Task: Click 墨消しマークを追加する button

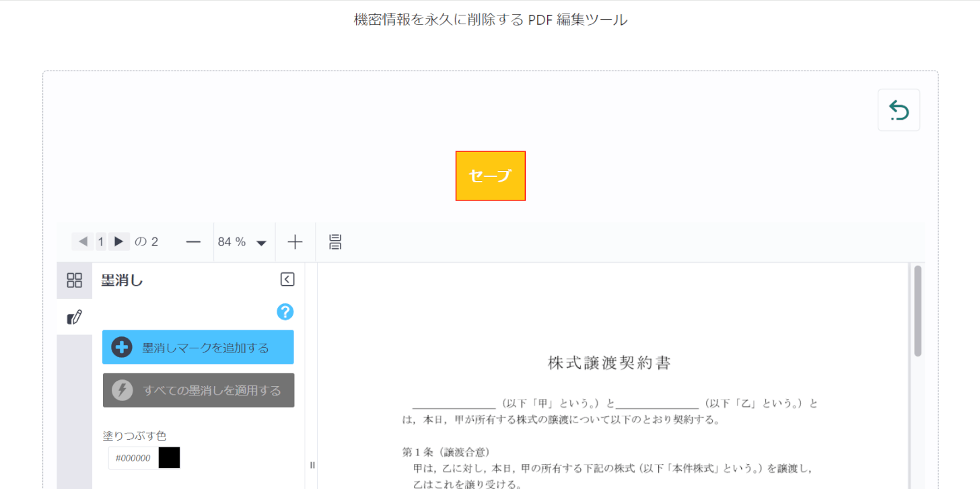Action: [x=199, y=347]
